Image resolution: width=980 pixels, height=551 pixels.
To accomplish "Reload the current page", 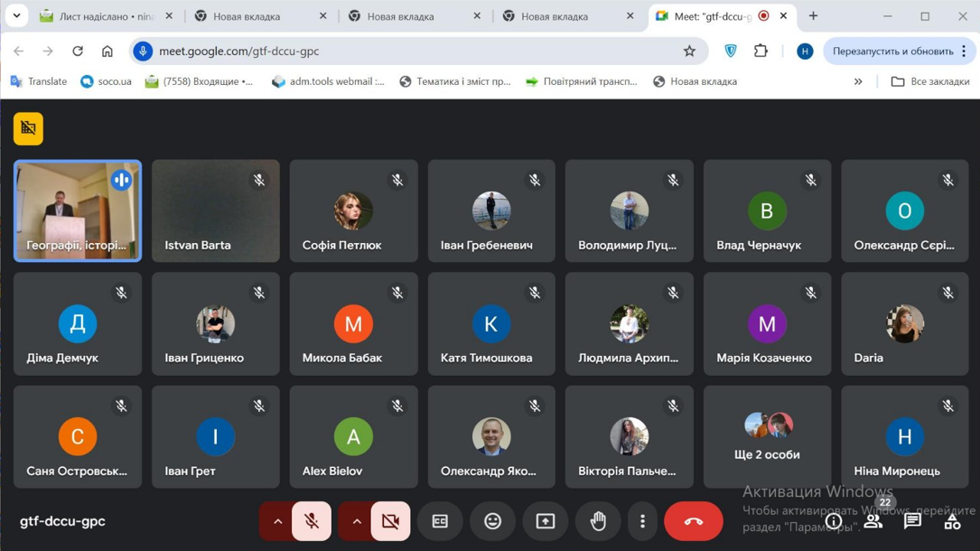I will coord(78,51).
